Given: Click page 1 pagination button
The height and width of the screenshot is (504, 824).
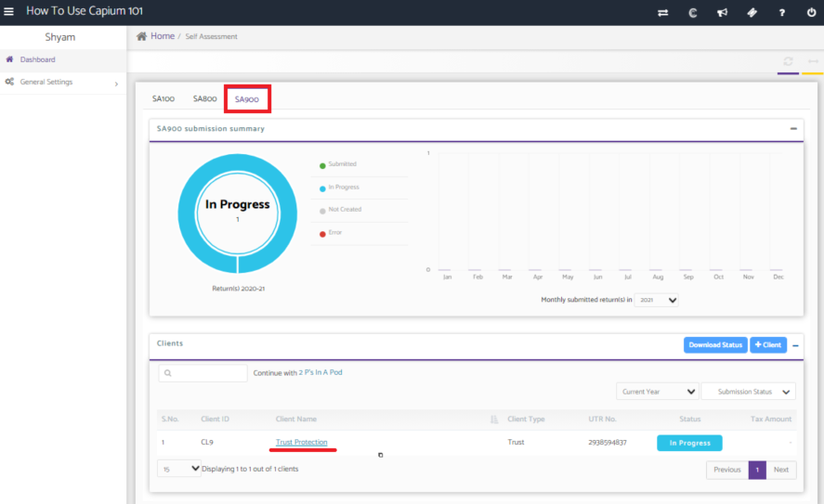Looking at the screenshot, I should [x=757, y=470].
